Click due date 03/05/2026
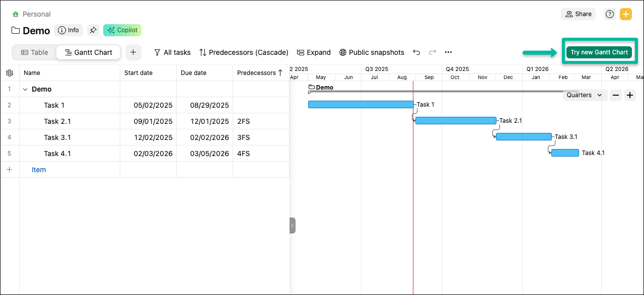644x295 pixels. (204, 154)
